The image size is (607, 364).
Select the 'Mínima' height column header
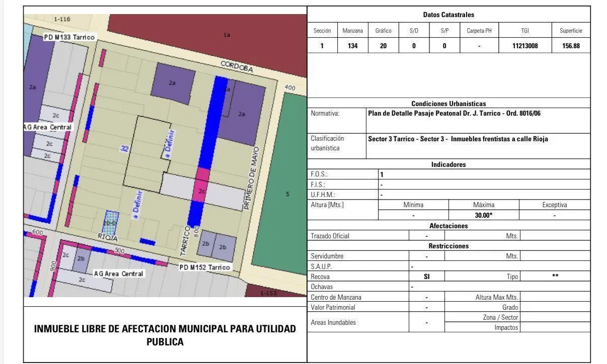point(413,205)
